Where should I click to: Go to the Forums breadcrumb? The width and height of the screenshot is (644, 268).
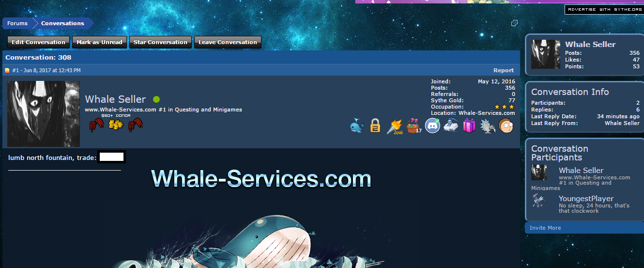(x=17, y=23)
